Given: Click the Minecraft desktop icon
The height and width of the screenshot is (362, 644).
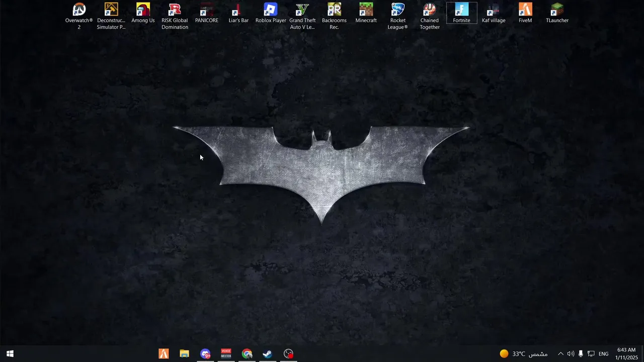Looking at the screenshot, I should click(x=366, y=13).
